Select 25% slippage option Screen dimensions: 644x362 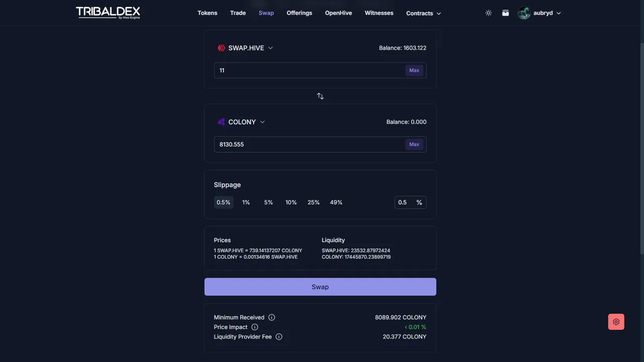click(313, 202)
